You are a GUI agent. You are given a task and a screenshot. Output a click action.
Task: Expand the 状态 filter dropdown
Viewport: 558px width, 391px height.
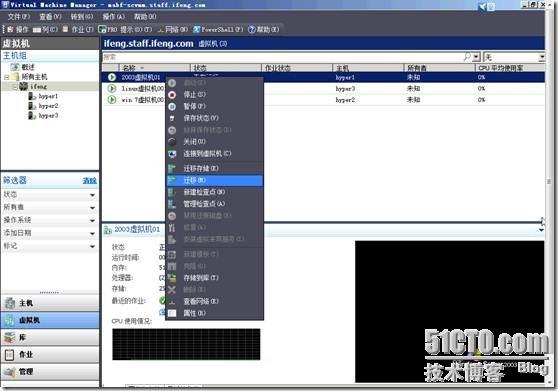coord(92,195)
